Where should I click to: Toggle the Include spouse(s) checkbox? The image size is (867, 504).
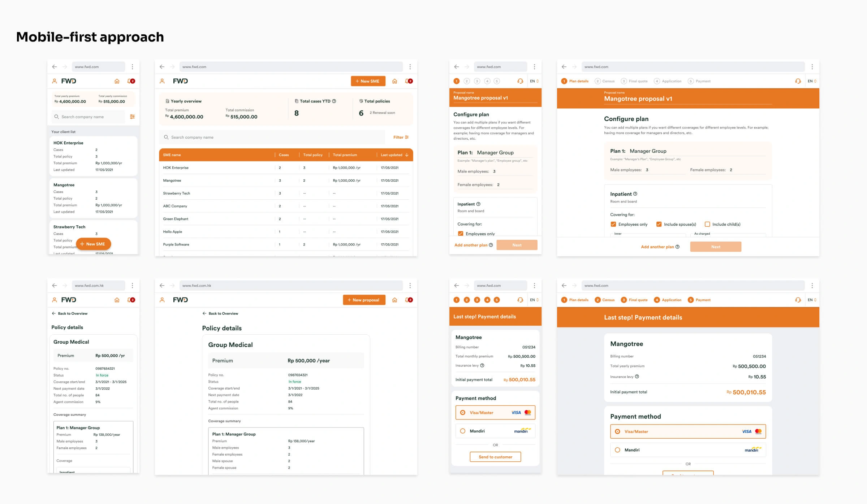659,224
